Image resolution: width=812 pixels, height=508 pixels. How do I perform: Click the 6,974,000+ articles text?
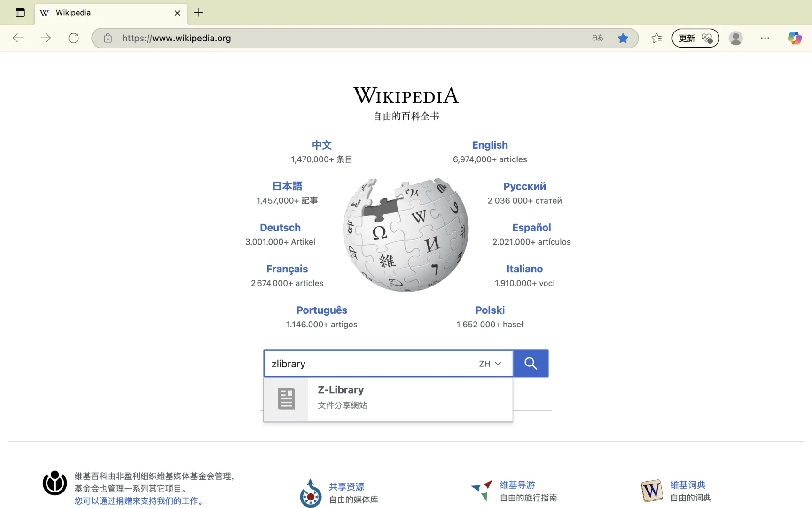click(490, 159)
